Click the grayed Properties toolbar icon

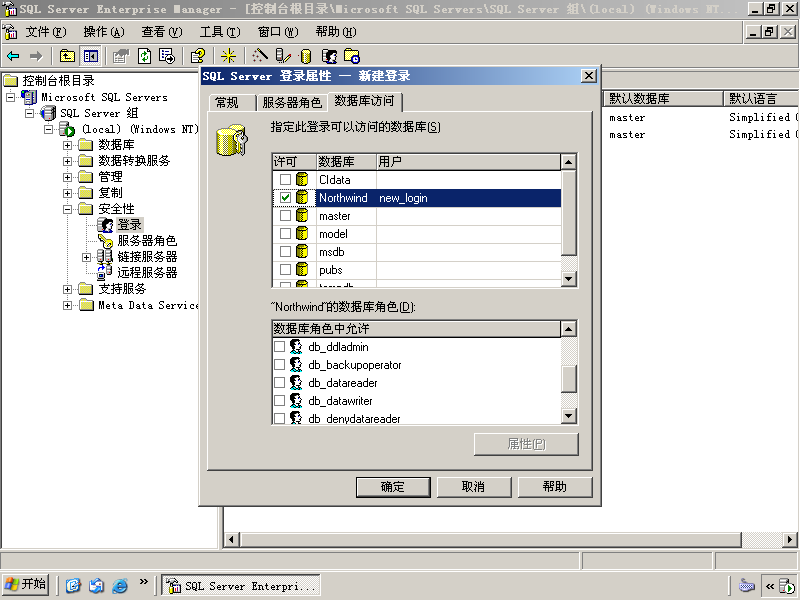(121, 56)
